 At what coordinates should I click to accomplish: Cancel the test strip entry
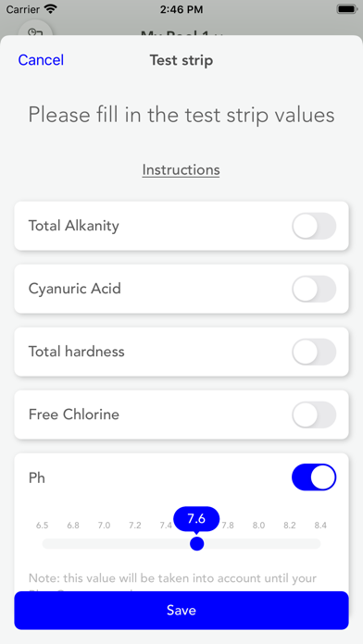41,60
